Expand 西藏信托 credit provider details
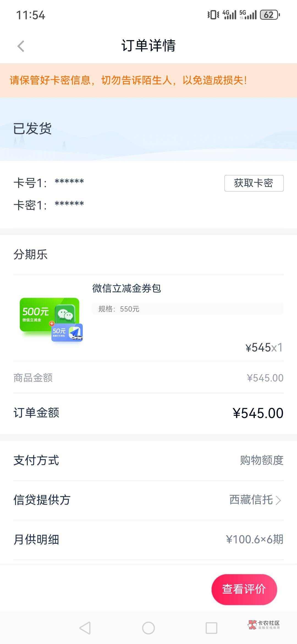 pyautogui.click(x=255, y=500)
